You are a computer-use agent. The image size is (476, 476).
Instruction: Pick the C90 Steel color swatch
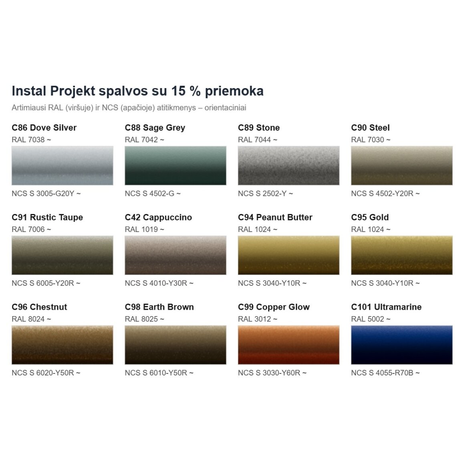tap(401, 165)
